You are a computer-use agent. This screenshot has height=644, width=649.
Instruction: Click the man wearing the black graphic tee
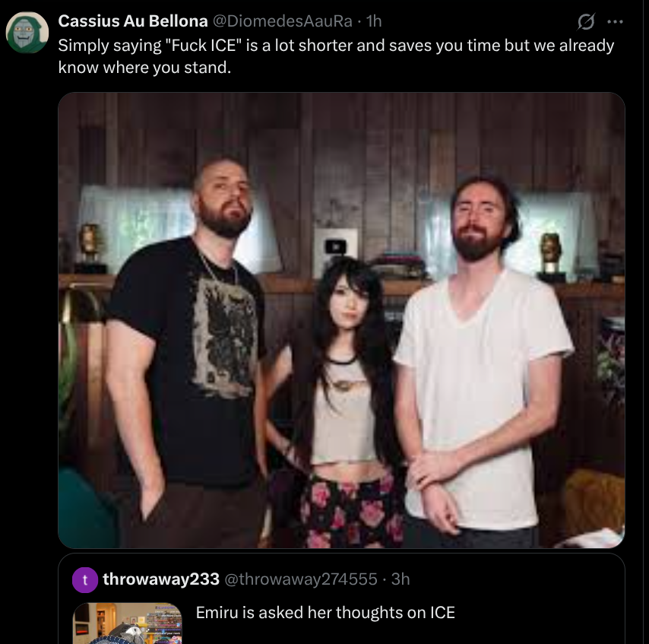186,352
